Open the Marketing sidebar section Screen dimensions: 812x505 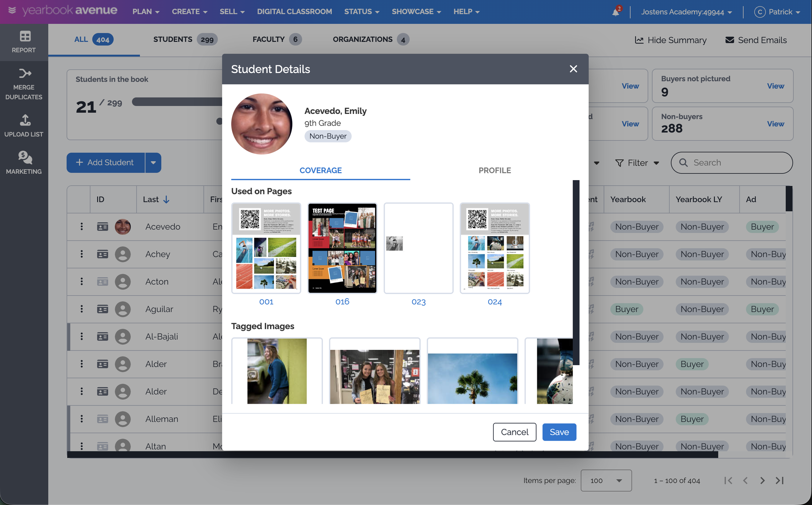click(24, 163)
